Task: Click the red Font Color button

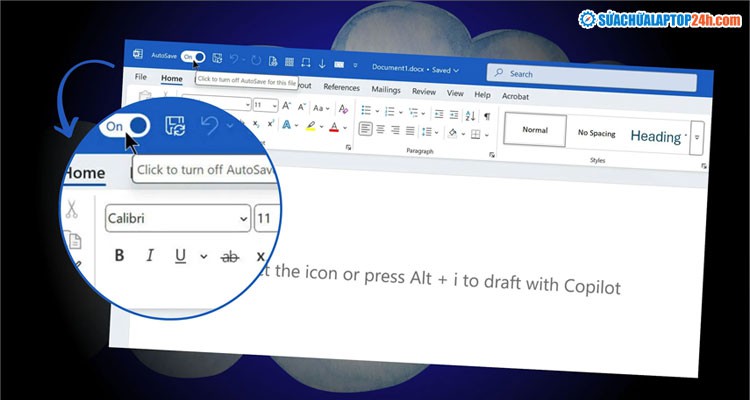Action: tap(333, 128)
